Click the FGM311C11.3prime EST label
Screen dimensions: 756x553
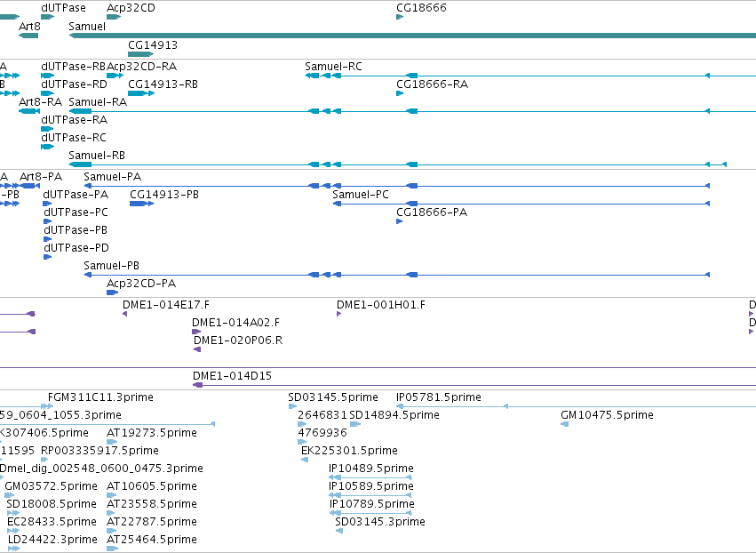coord(100,397)
